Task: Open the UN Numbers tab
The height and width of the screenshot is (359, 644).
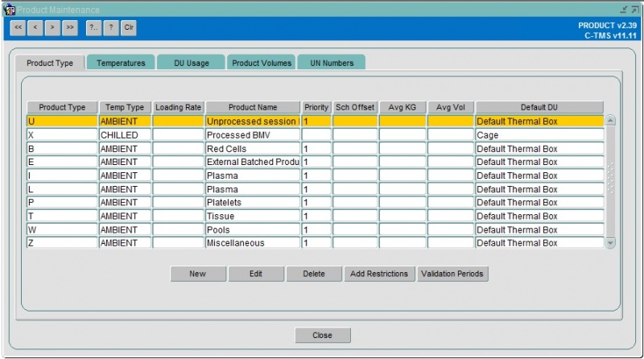Action: coord(332,63)
